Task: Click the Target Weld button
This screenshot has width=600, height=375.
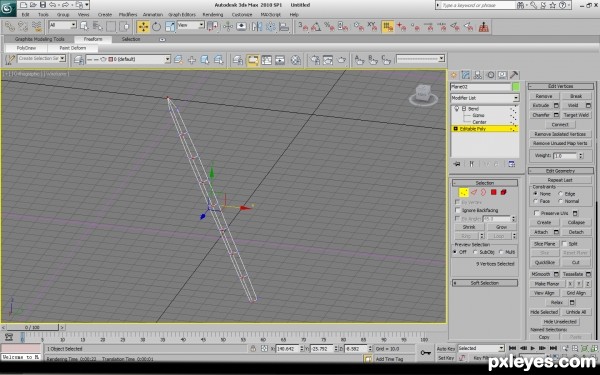Action: (x=576, y=115)
